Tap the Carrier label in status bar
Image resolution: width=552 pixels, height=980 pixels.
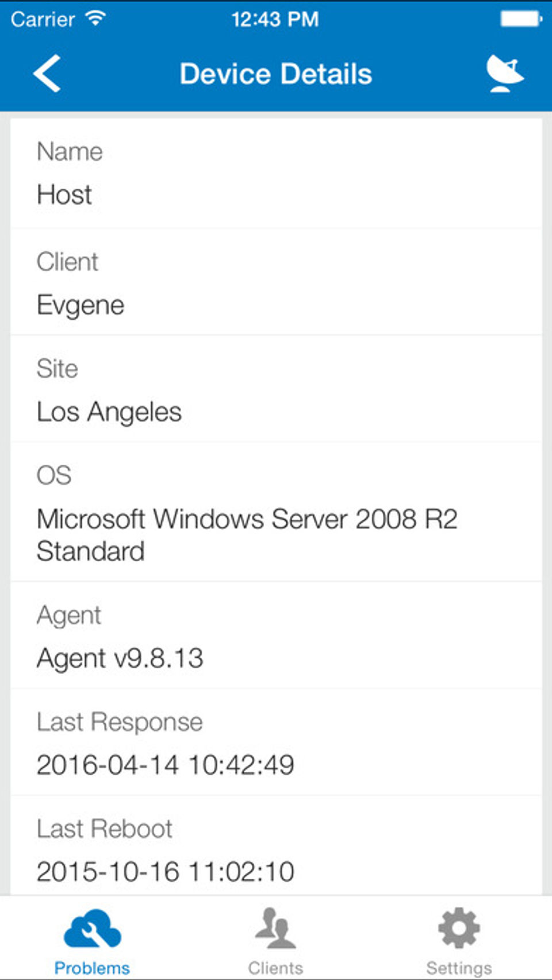pyautogui.click(x=43, y=19)
